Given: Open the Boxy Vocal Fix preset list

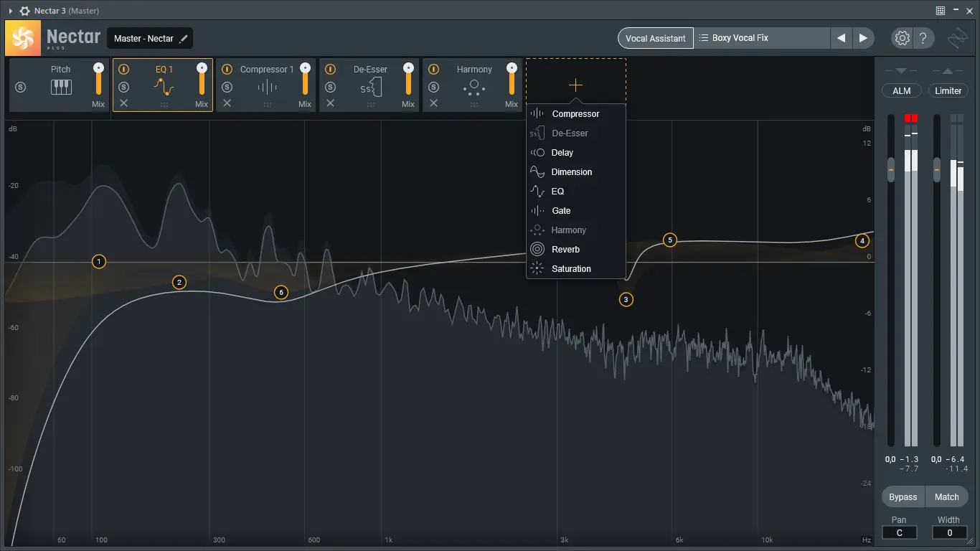Looking at the screenshot, I should (x=762, y=38).
